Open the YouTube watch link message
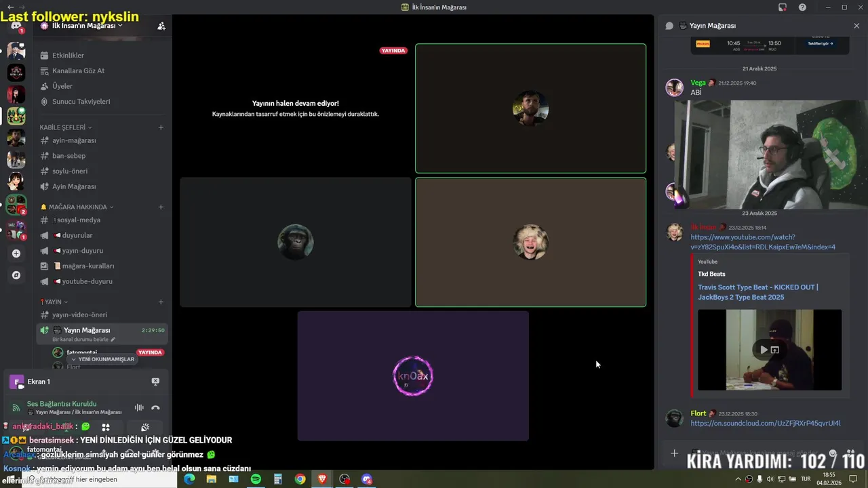 coord(763,242)
